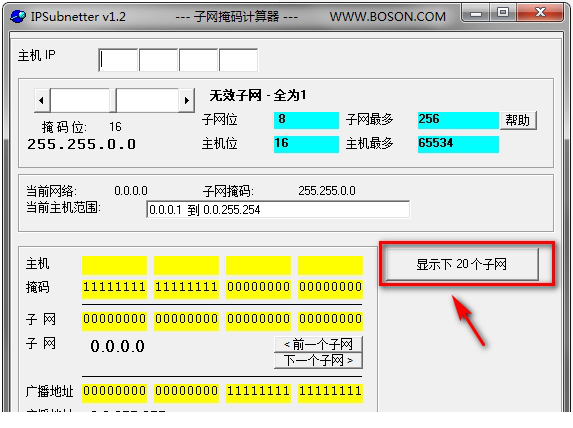
Task: Click the first Host IP octet field
Action: (x=118, y=60)
